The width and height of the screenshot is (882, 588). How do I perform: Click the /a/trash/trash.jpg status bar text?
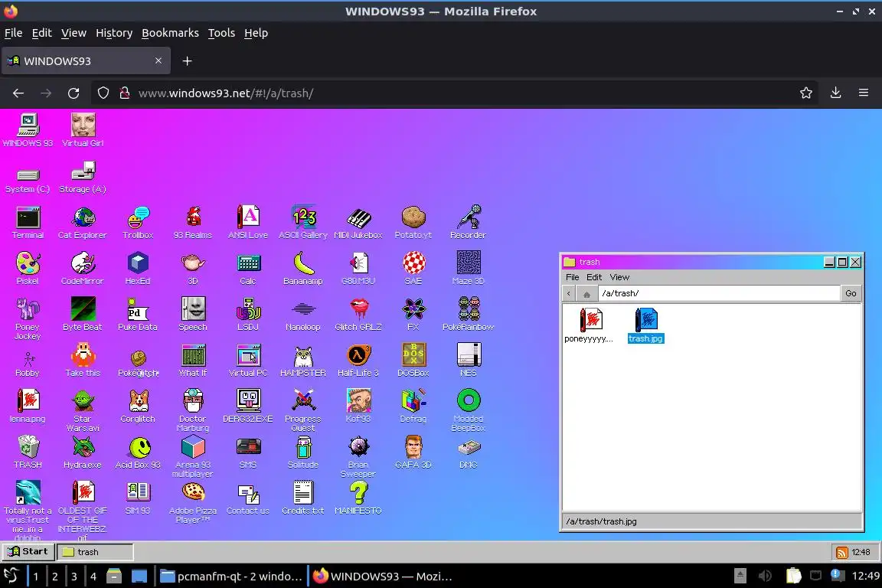pyautogui.click(x=601, y=521)
